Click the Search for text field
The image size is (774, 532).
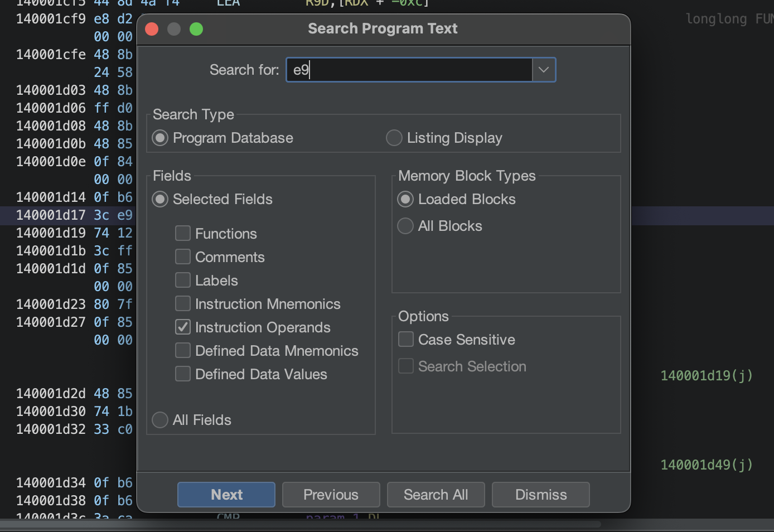pos(409,70)
